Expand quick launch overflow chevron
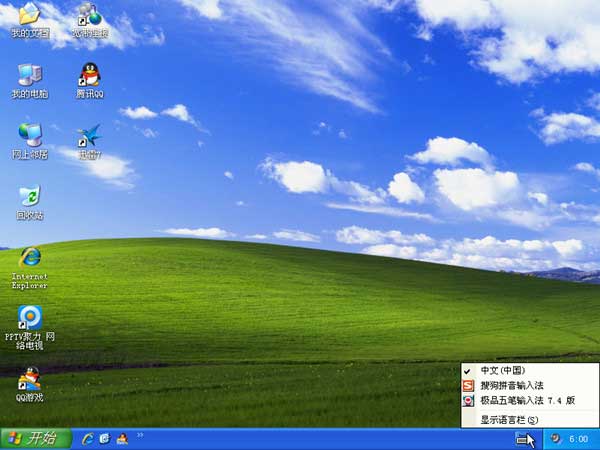Screen dimensions: 600x450 140,435
